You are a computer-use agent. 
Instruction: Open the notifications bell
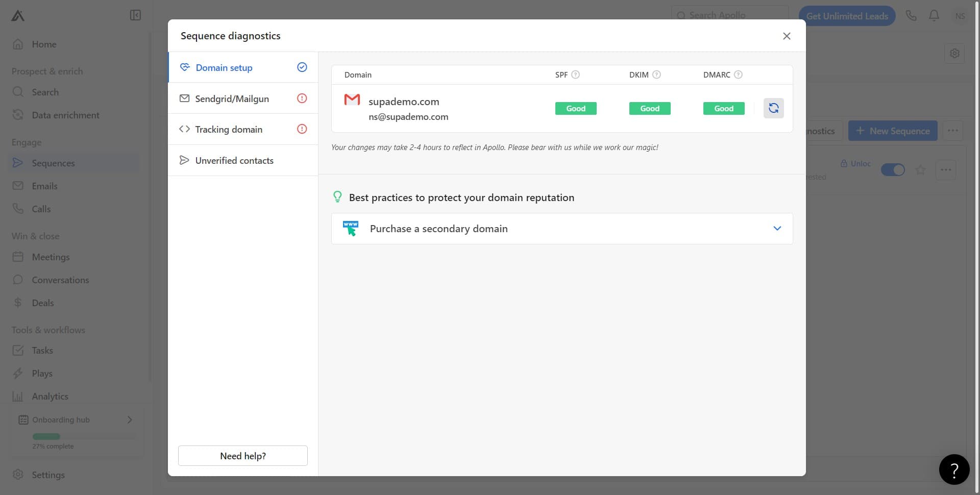(x=934, y=15)
